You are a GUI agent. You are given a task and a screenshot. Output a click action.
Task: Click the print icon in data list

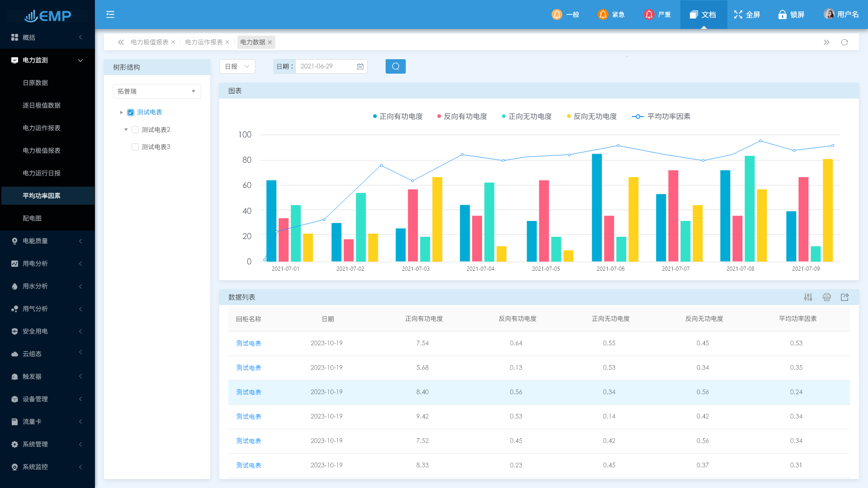(826, 297)
